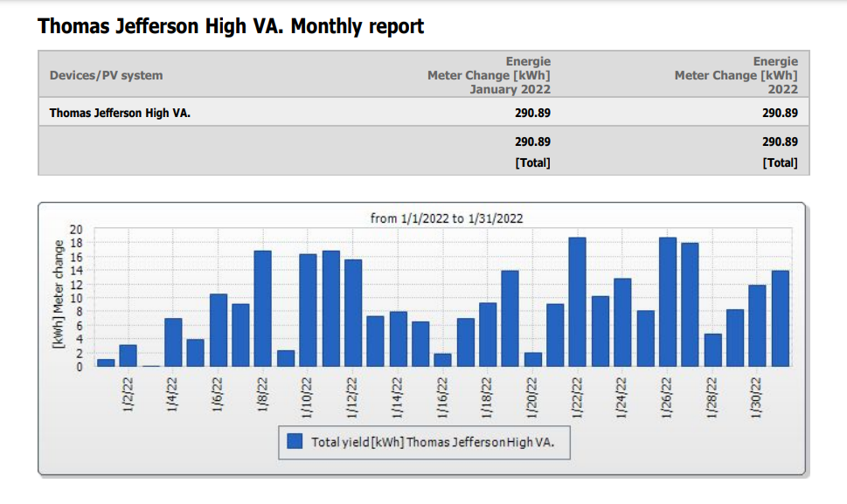This screenshot has width=847, height=504.
Task: Click the bar above the 1/8/22 date label
Action: [x=262, y=308]
